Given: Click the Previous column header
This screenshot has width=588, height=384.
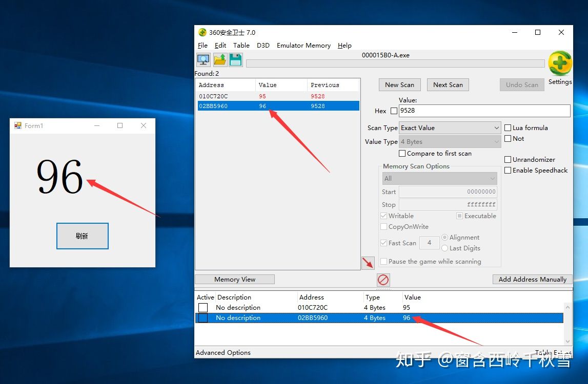Looking at the screenshot, I should (x=333, y=85).
